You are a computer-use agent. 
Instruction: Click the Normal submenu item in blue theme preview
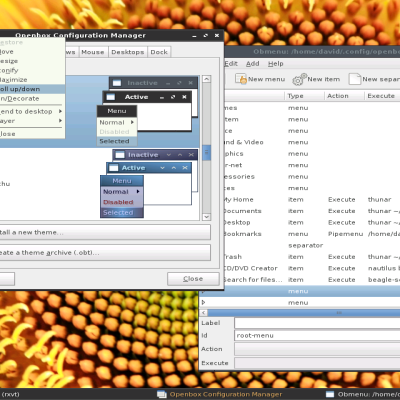click(x=122, y=192)
